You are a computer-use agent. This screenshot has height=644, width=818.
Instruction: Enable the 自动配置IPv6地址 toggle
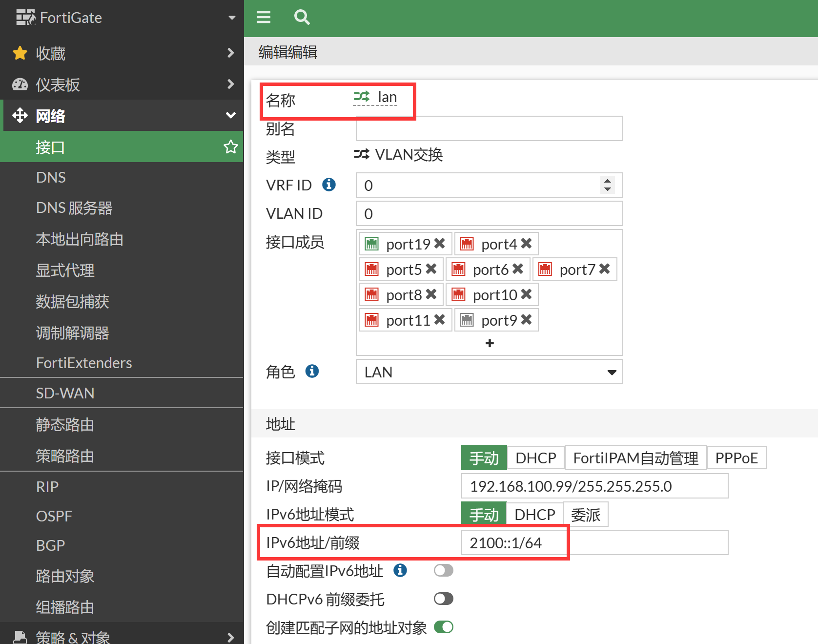click(x=443, y=570)
